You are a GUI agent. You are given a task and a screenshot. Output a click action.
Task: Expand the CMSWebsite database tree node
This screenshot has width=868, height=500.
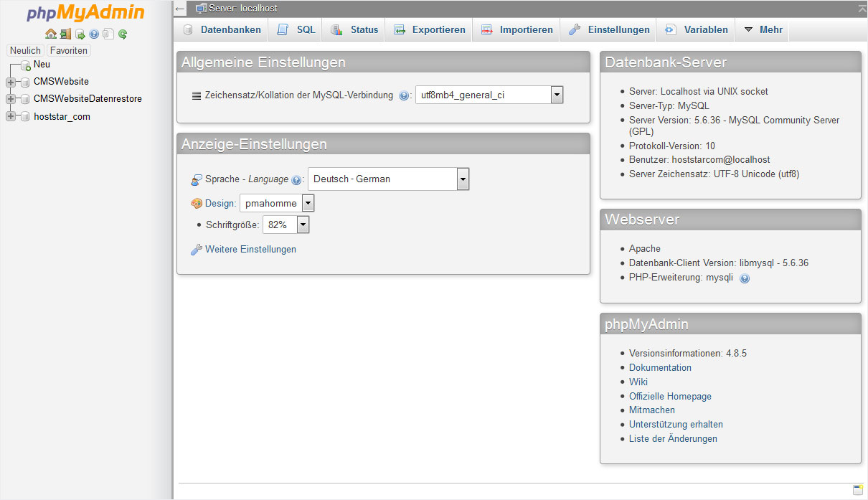[x=11, y=82]
